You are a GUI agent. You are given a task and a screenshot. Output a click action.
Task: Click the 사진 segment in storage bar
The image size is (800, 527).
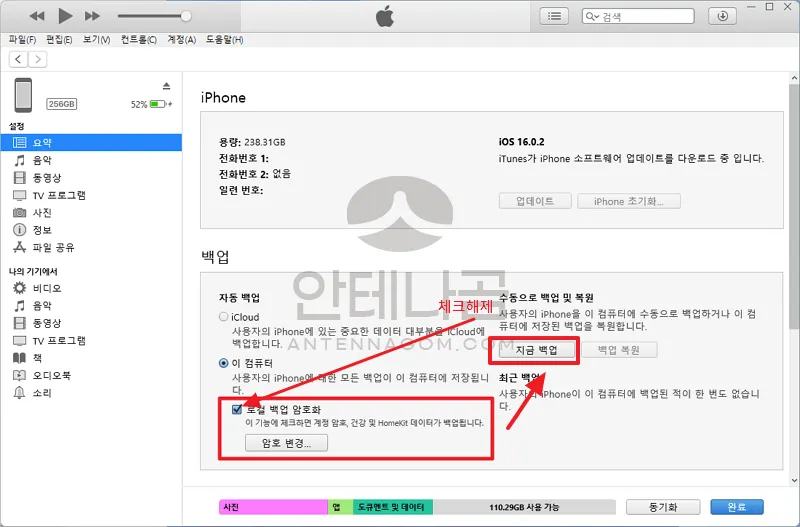click(273, 507)
